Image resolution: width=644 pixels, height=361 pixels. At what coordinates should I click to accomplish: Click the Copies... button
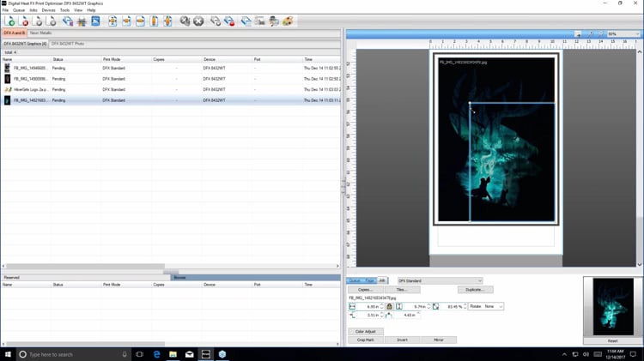click(365, 290)
